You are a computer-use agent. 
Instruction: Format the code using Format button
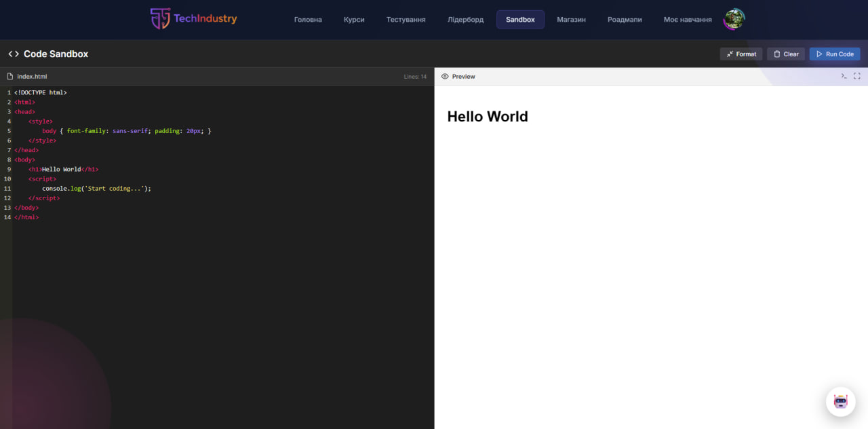click(x=741, y=54)
